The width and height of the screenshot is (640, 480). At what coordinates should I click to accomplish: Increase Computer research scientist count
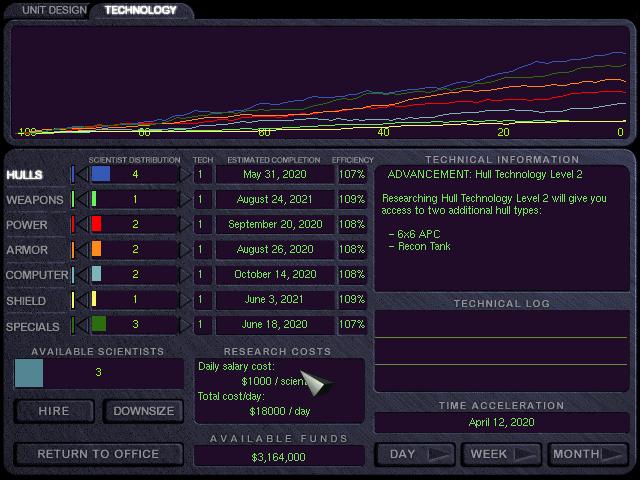(184, 275)
